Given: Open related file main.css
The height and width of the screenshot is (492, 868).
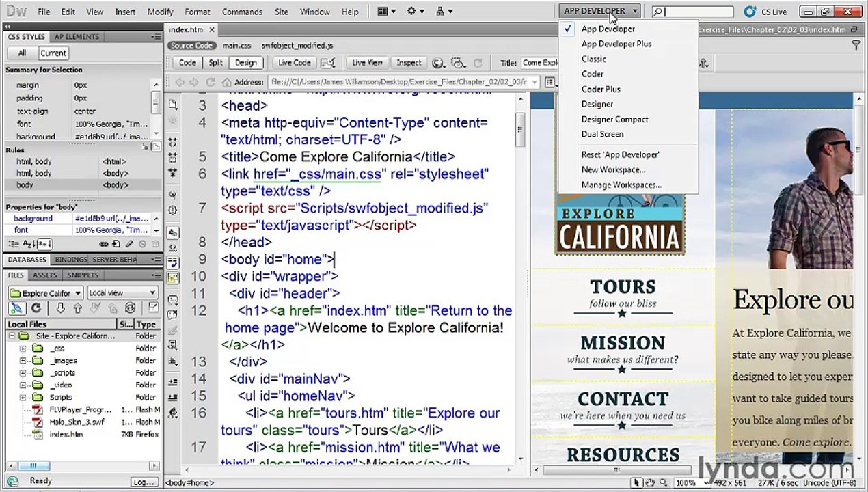Looking at the screenshot, I should (x=236, y=46).
